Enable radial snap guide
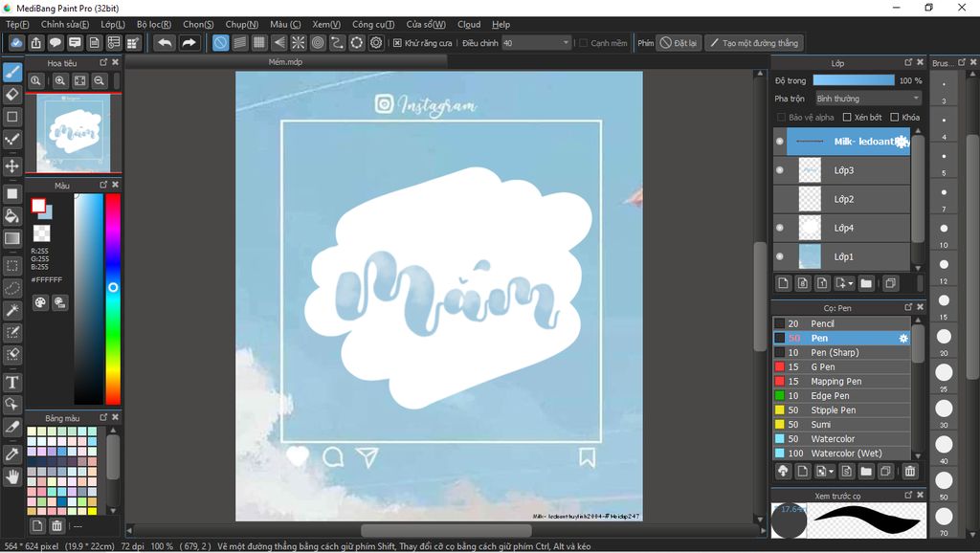Screen dimensions: 980x553 click(299, 43)
